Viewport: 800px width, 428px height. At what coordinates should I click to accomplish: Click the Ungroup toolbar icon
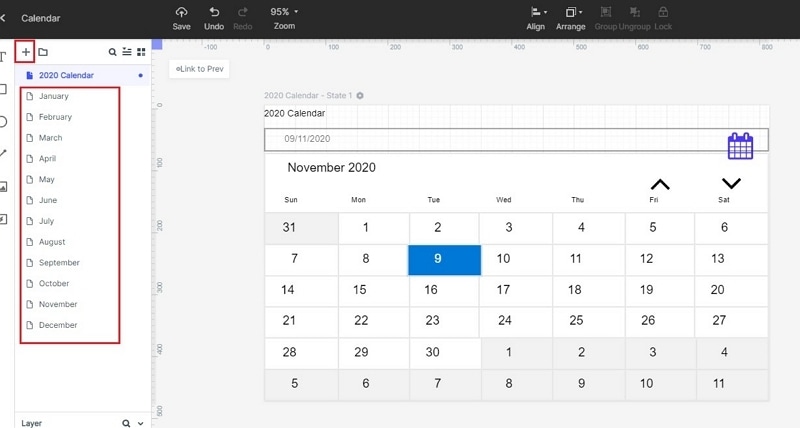pyautogui.click(x=635, y=18)
